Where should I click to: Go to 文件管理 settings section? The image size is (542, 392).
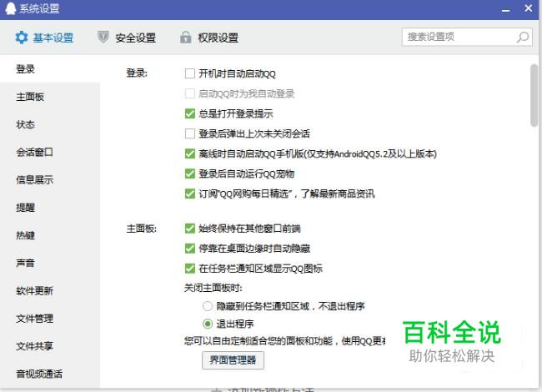pyautogui.click(x=34, y=318)
